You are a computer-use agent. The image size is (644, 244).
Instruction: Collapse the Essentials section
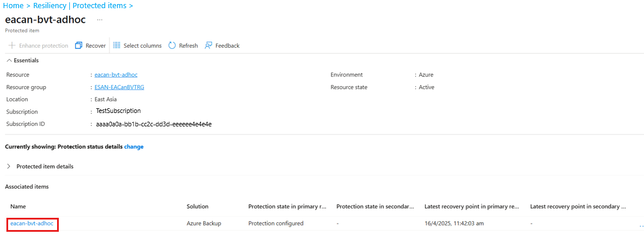click(9, 60)
